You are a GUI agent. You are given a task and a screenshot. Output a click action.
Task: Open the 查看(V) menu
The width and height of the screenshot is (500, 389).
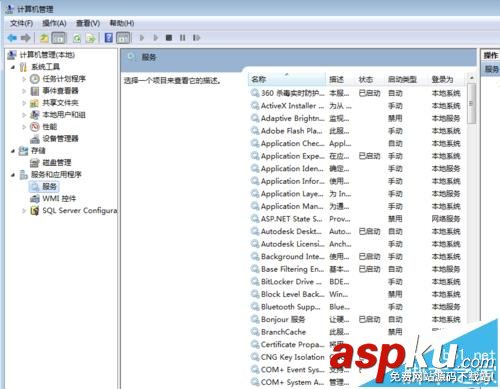[88, 23]
